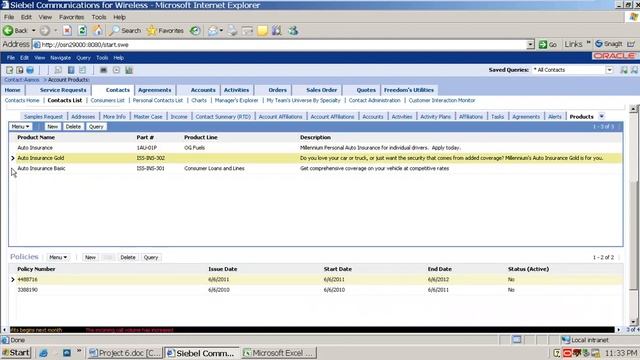Open the Products list Menu dropdown
The width and height of the screenshot is (640, 360).
point(20,127)
